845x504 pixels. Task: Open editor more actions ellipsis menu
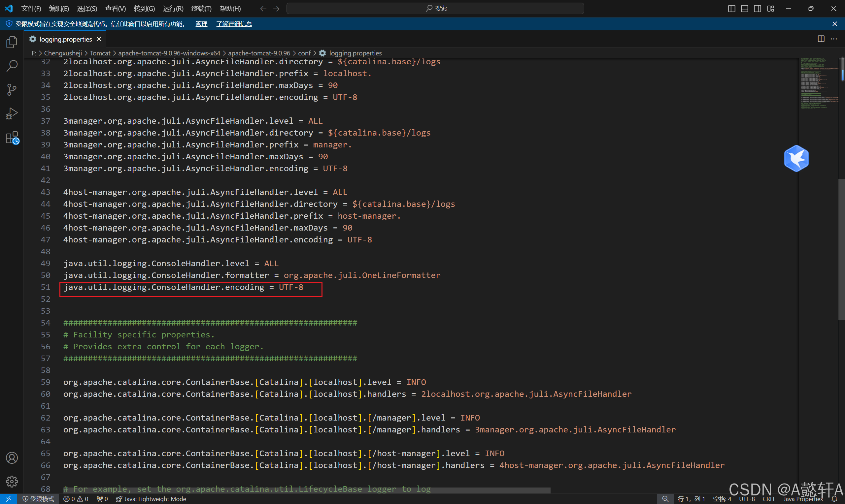coord(834,39)
